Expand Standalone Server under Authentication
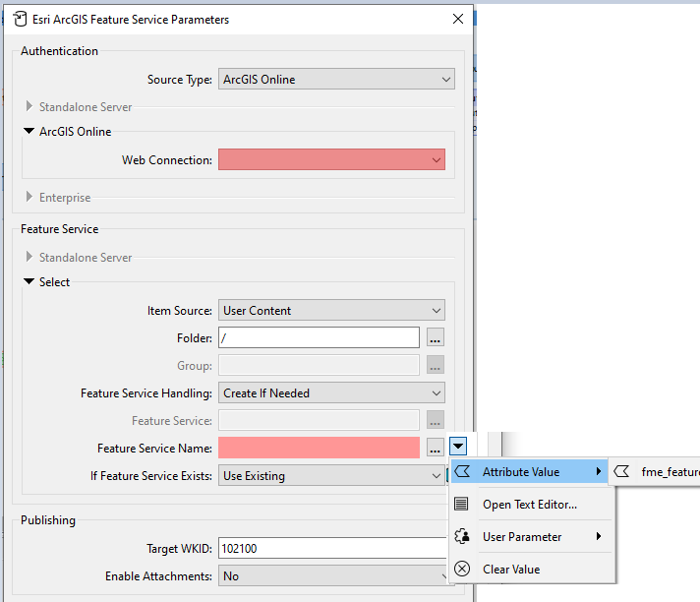The width and height of the screenshot is (700, 602). click(29, 106)
